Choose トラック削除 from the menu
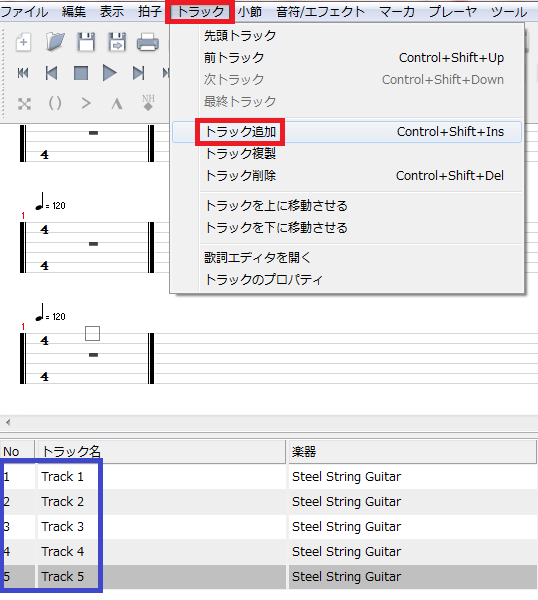Viewport: 538px width, 600px height. coord(347,176)
